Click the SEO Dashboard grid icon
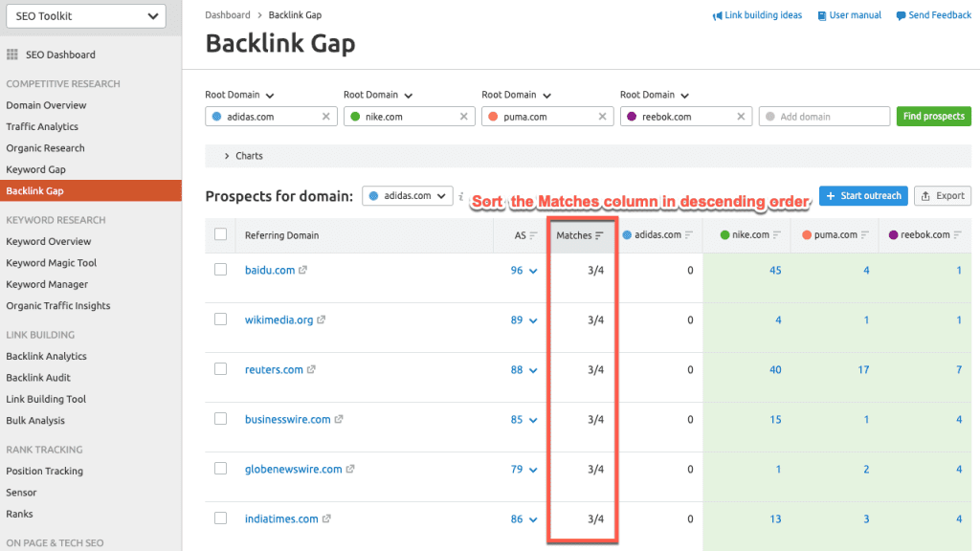Viewport: 980px width, 551px height. (12, 55)
